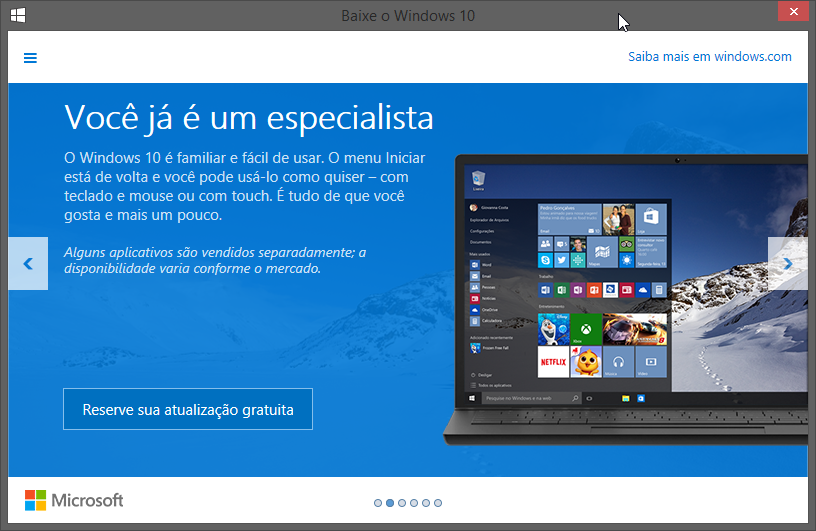This screenshot has width=816, height=531.
Task: Close the Baixe o Windows 10 window
Action: click(794, 11)
